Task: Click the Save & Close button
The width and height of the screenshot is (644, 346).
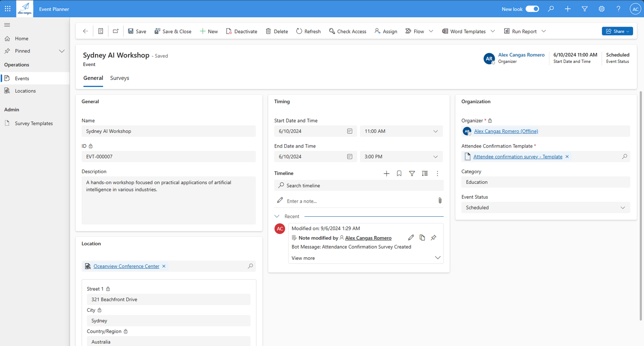Action: click(173, 31)
